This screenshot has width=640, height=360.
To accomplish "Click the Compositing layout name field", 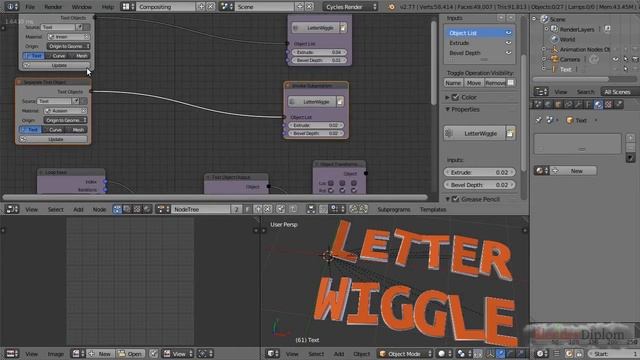I will click(166, 7).
